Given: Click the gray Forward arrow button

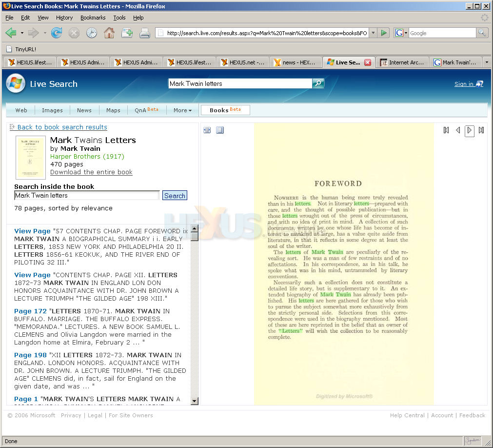Looking at the screenshot, I should click(x=33, y=33).
